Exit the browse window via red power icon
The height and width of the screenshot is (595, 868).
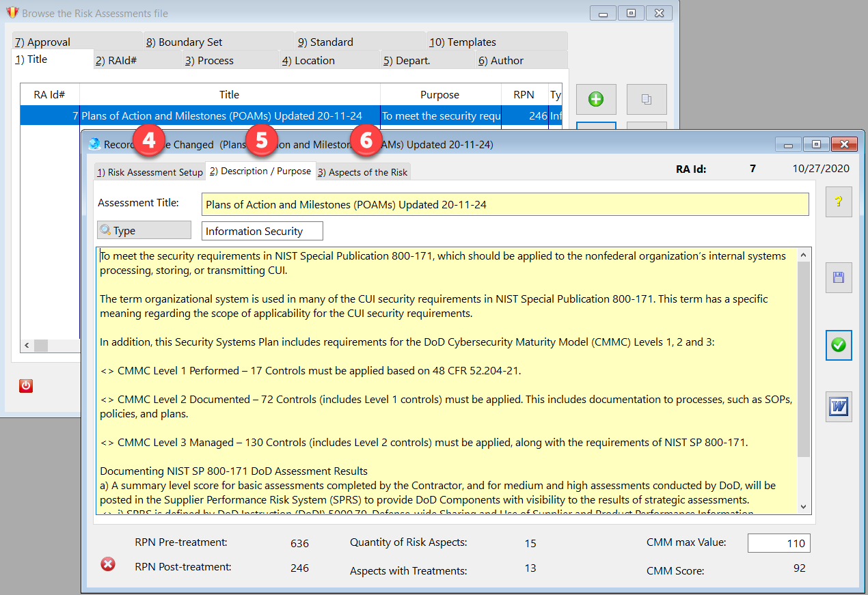tap(25, 386)
